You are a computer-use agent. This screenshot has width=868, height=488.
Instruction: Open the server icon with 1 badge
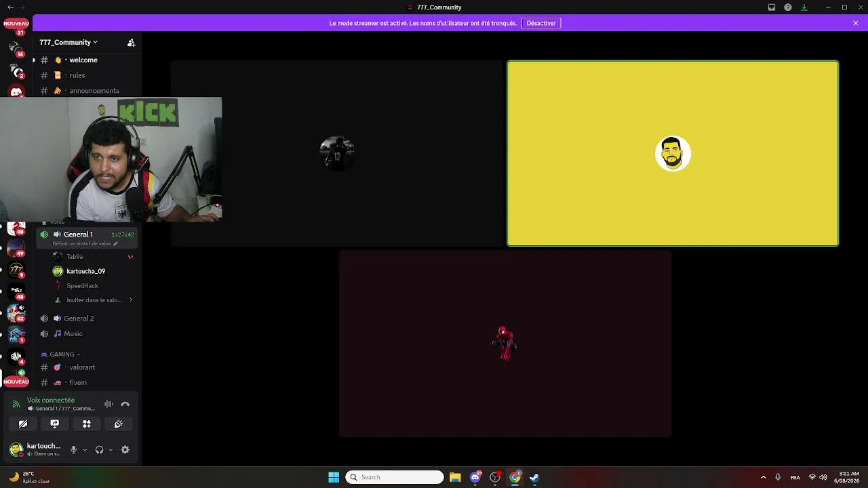click(16, 335)
